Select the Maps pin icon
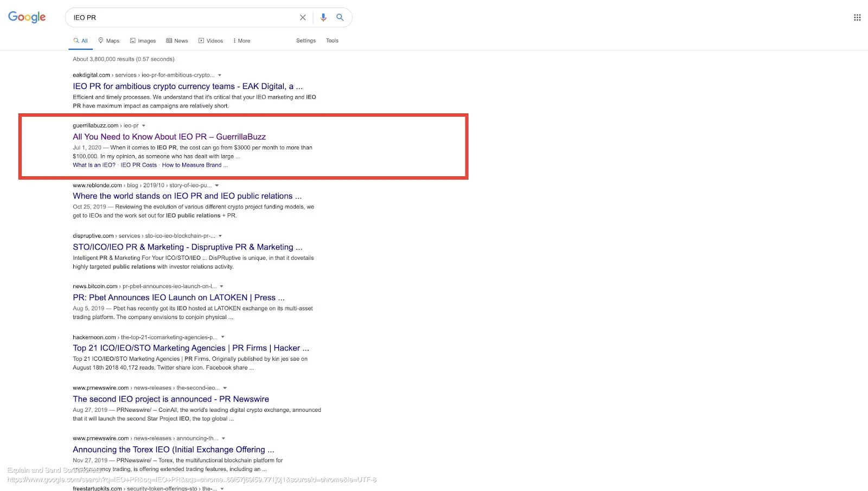 coord(101,40)
